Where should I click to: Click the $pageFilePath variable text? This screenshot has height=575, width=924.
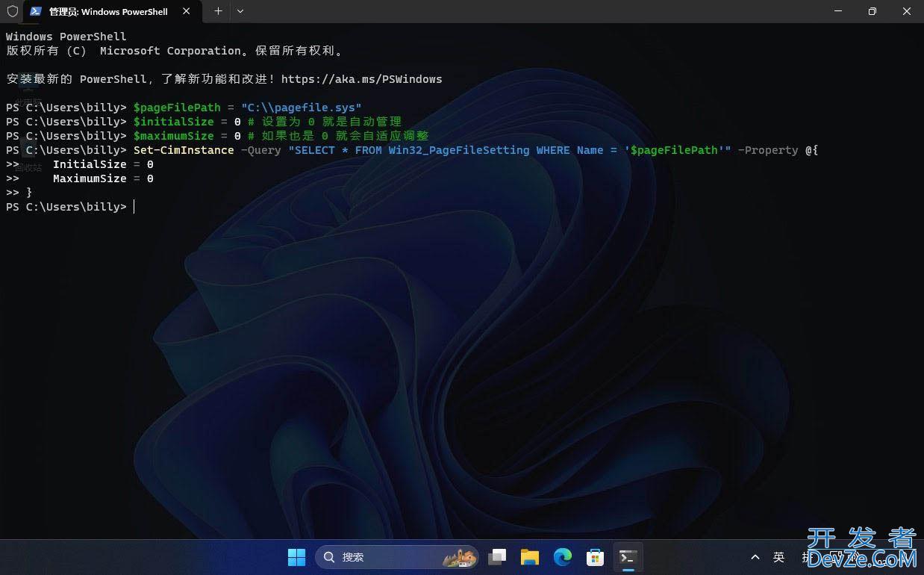tap(177, 108)
